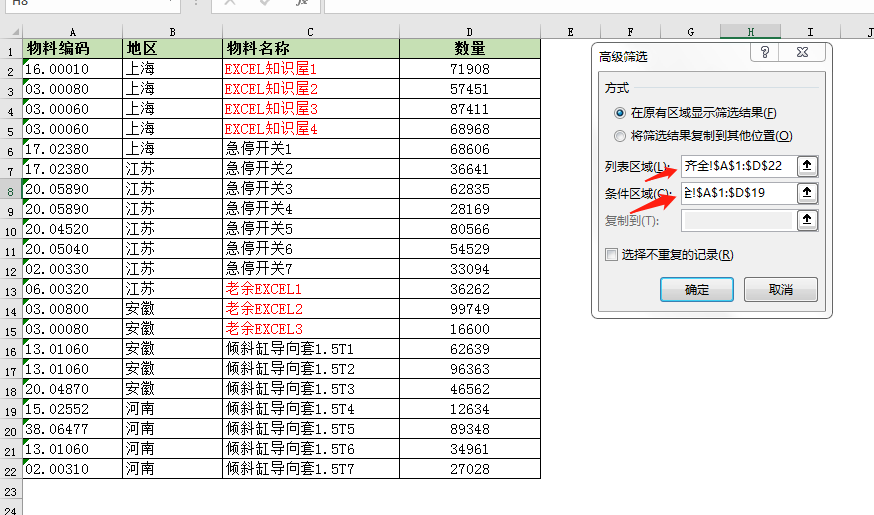The image size is (874, 515).
Task: Click 上海 cell in row 2
Action: (x=172, y=69)
